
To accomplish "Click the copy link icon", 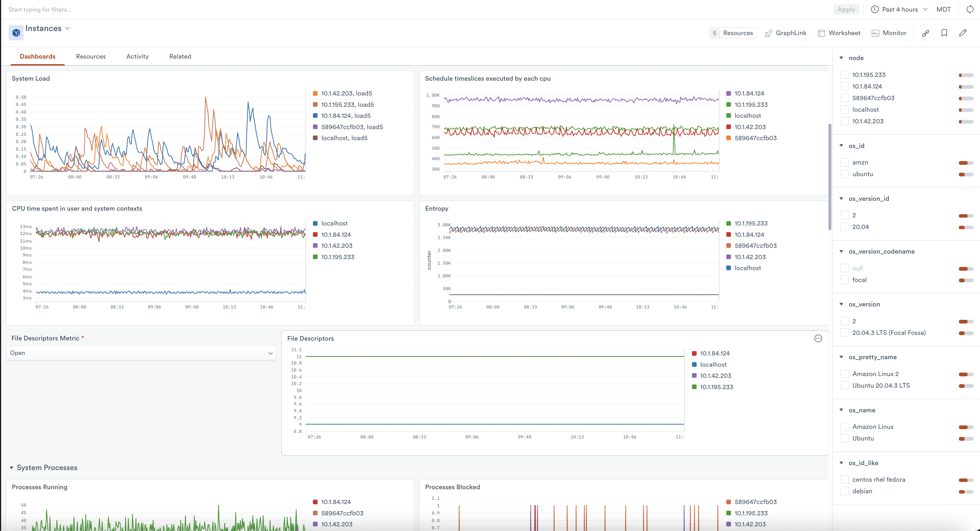I will tap(926, 33).
